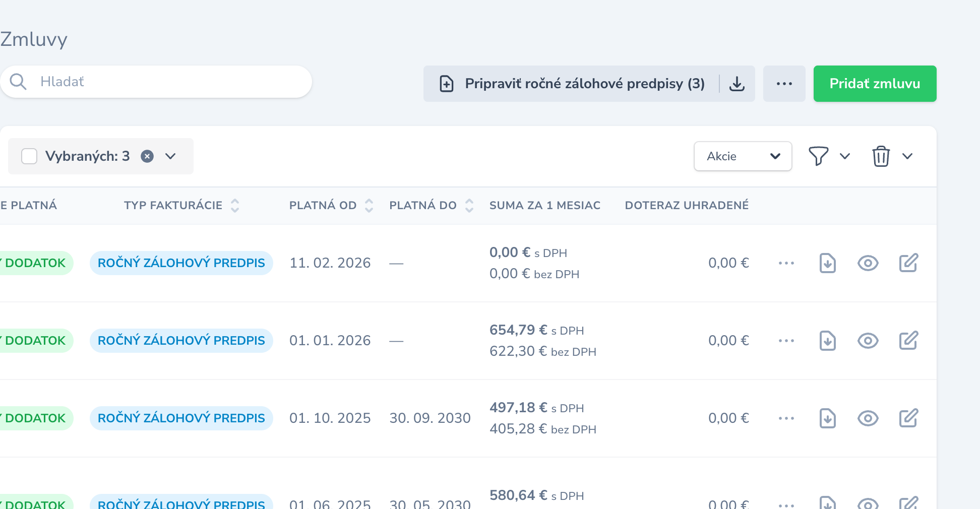This screenshot has height=509, width=980.
Task: View the 11. 02. 2026 contract eye icon
Action: tap(868, 263)
